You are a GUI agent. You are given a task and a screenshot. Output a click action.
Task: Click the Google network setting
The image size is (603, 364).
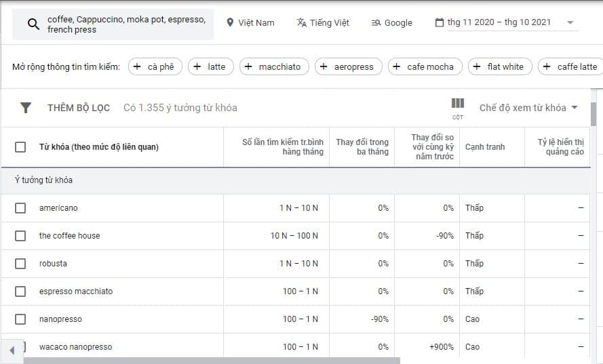[392, 22]
